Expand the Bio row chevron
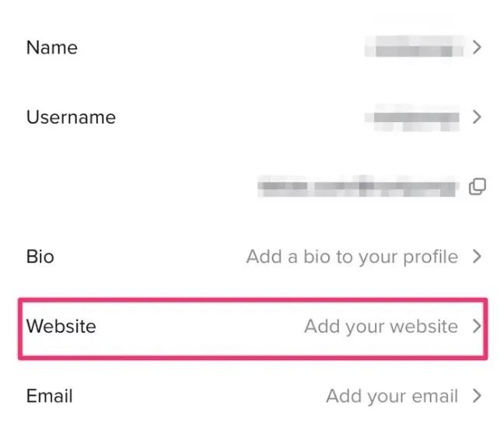504x433 pixels. tap(477, 257)
